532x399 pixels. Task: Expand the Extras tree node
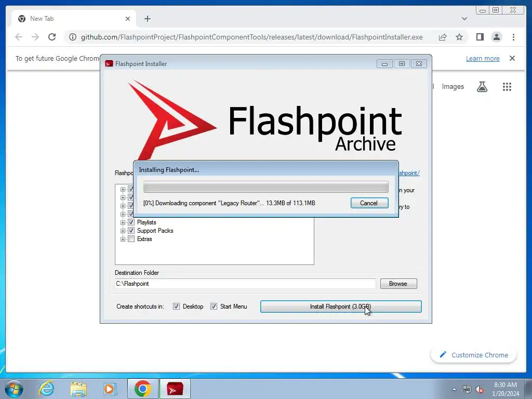pyautogui.click(x=123, y=239)
